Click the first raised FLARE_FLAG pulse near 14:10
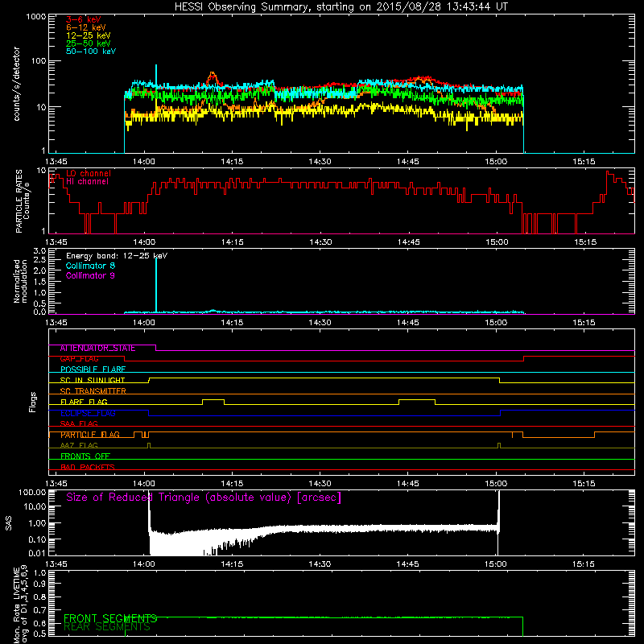The image size is (644, 644). tap(213, 400)
